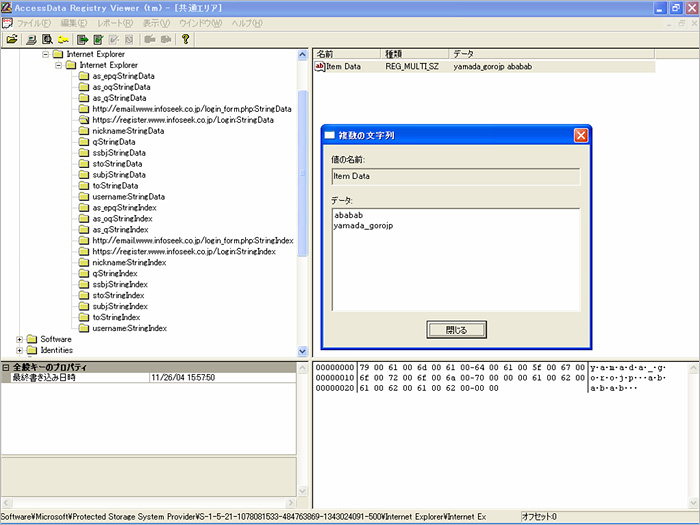Click the open file folder toolbar icon

click(12, 40)
